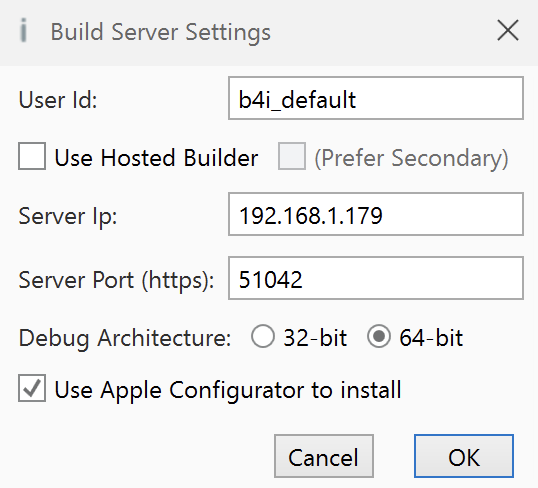Click into the User Id text field

[x=376, y=98]
